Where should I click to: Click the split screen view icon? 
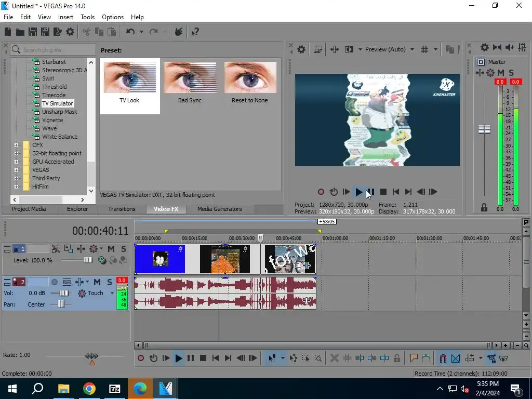point(349,49)
